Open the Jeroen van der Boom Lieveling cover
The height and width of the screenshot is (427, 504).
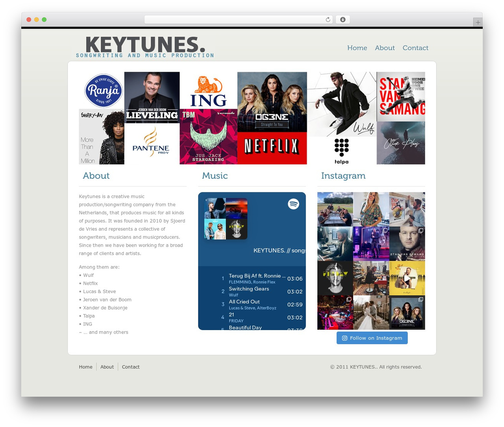click(152, 98)
